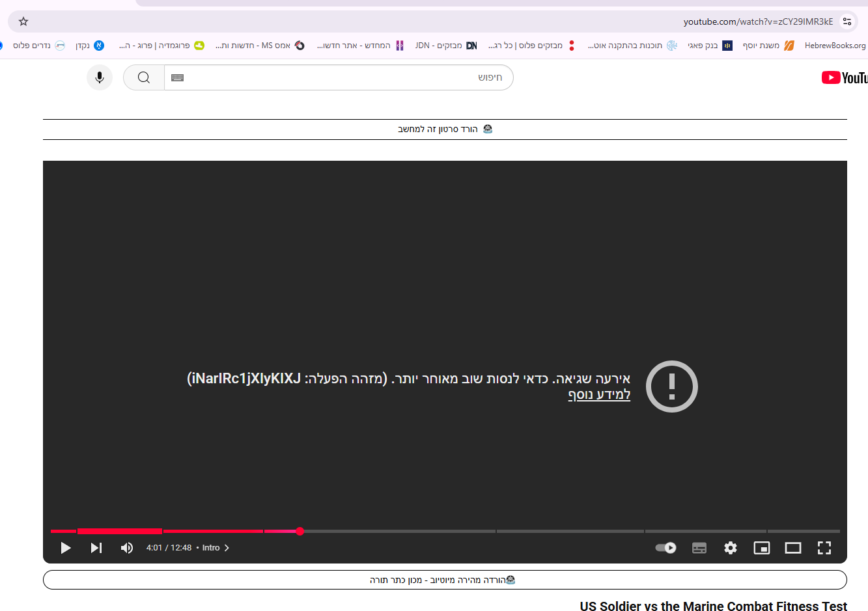868x611 pixels.
Task: Open site information icon in address bar
Action: click(847, 21)
